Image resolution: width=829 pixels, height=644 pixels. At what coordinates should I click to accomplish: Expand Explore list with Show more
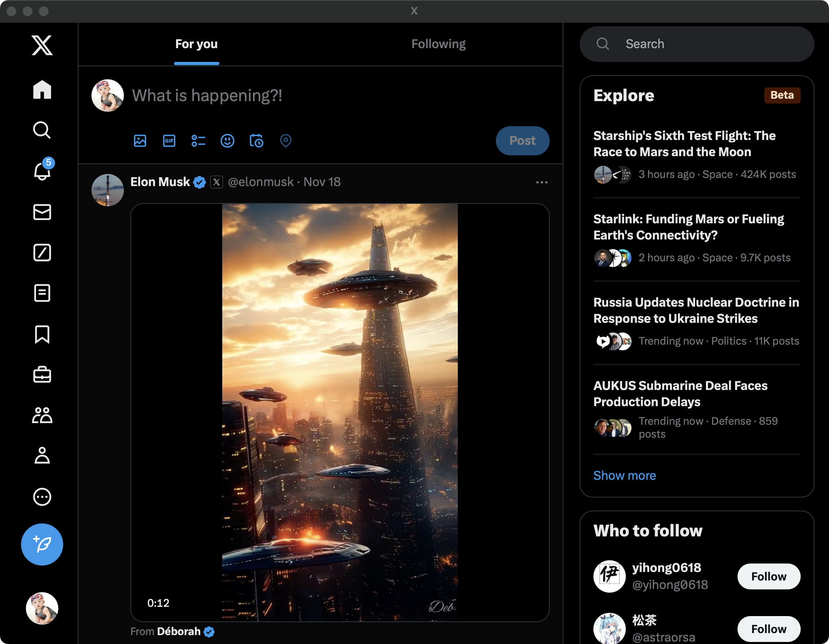625,475
